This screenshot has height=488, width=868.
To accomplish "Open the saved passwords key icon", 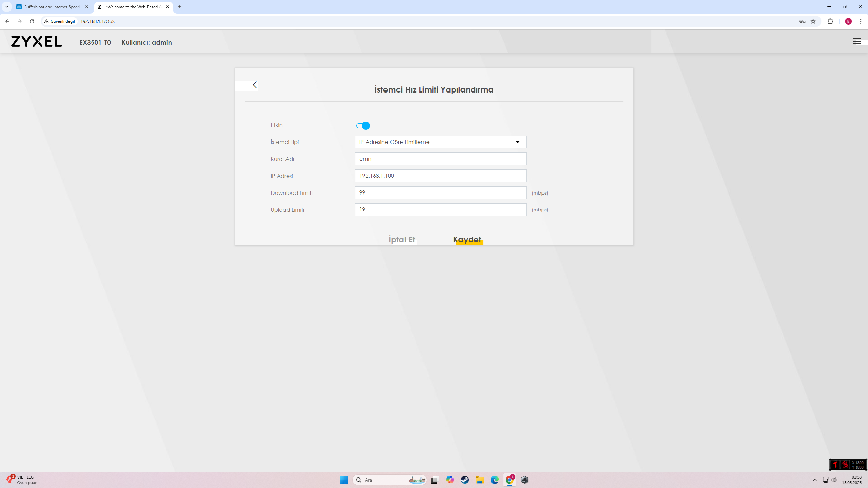I will tap(802, 21).
